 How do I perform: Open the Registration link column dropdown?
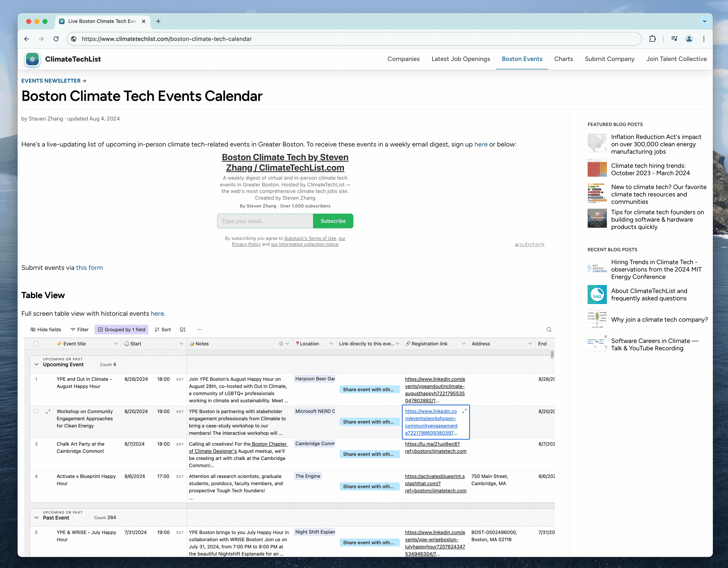[x=464, y=344]
